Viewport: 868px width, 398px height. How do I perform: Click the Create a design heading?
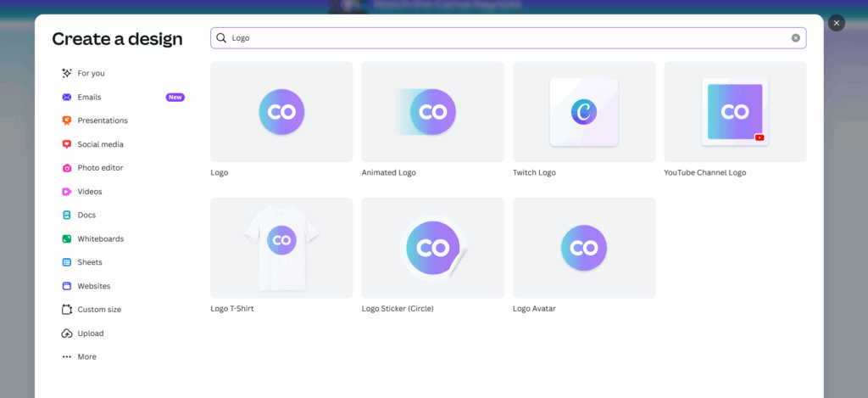117,39
